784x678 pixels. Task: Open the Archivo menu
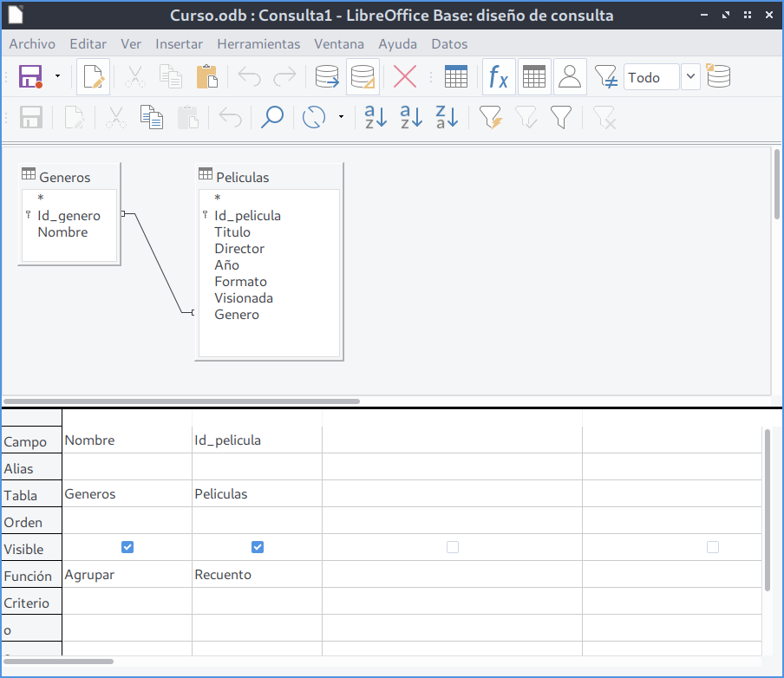pyautogui.click(x=32, y=44)
